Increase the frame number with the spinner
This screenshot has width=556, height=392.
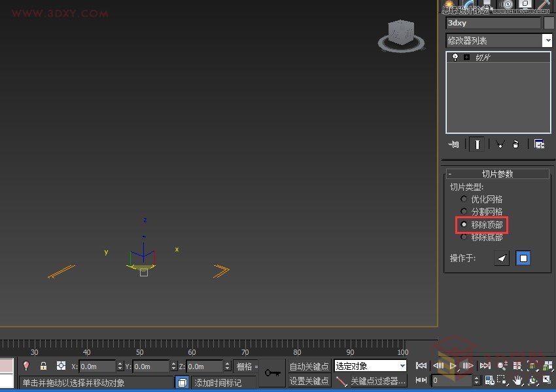click(x=477, y=376)
